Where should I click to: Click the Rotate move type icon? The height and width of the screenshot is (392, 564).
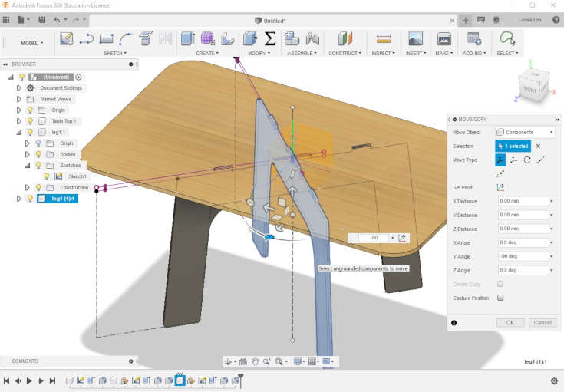click(527, 160)
